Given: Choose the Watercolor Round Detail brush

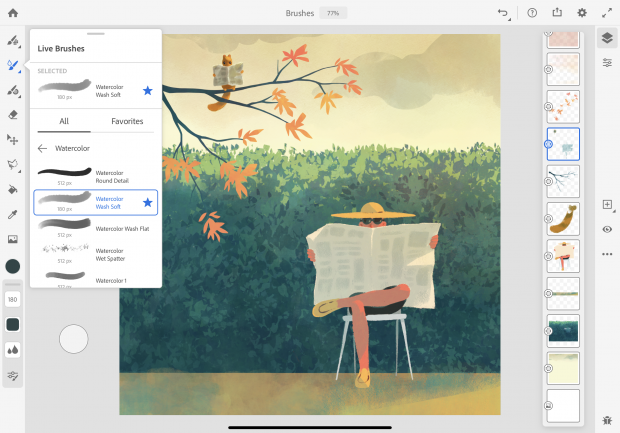Looking at the screenshot, I should click(x=95, y=176).
